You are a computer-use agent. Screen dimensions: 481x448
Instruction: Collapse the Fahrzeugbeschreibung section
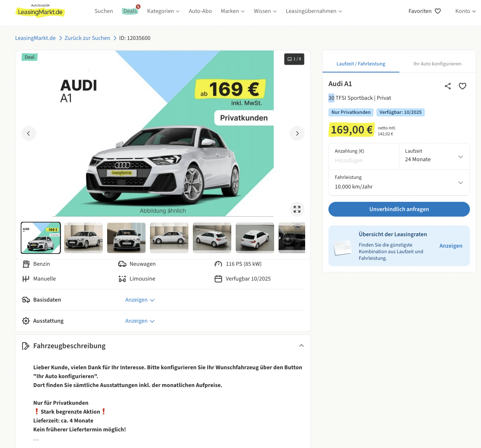coord(301,346)
